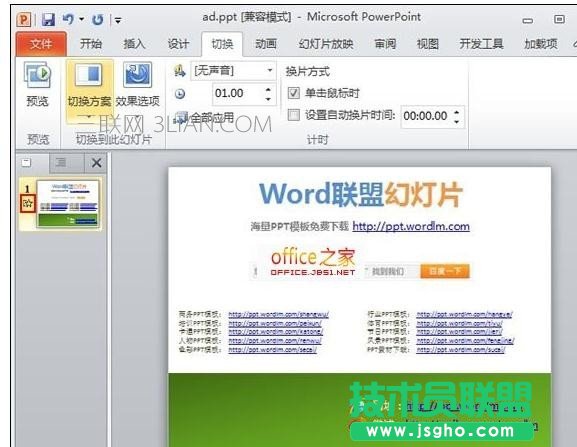Viewport: 577px width, 447px height.
Task: Decrease transition duration with down arrow
Action: (268, 99)
